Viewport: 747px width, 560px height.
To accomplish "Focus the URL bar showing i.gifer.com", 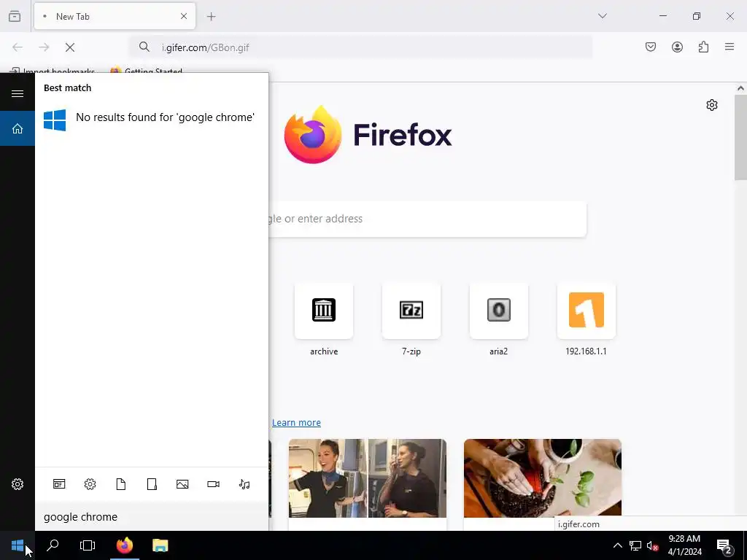I will click(x=360, y=47).
